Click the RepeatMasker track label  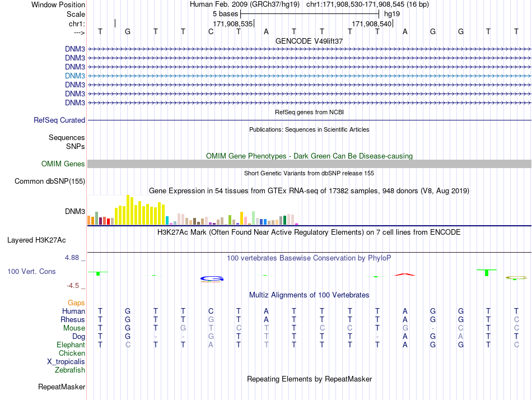coord(62,387)
